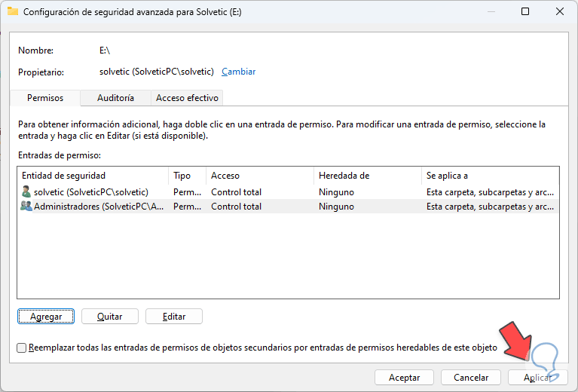Click the solvetic user icon
The width and height of the screenshot is (578, 392).
point(26,192)
